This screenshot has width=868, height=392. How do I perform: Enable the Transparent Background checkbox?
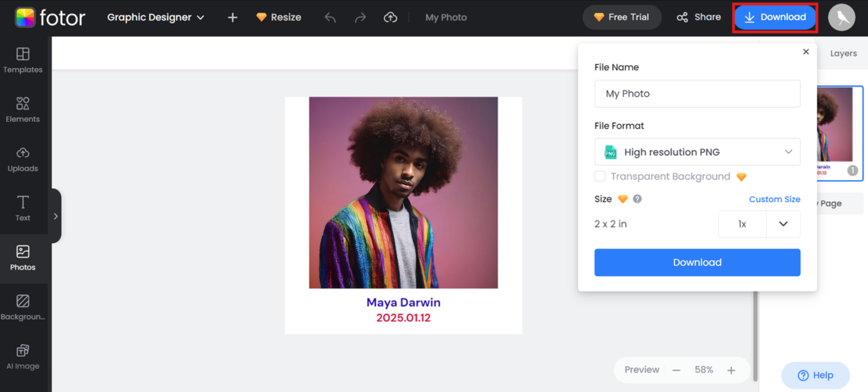[x=600, y=176]
